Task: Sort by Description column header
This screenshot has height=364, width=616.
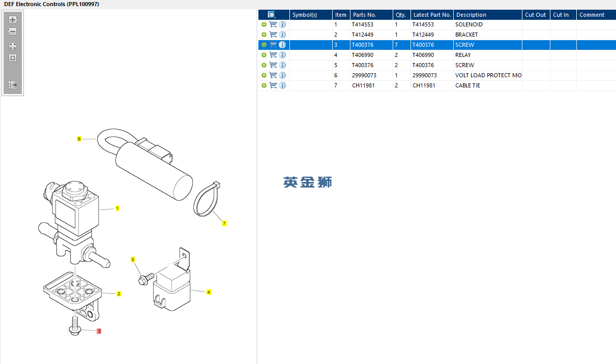Action: (x=488, y=15)
